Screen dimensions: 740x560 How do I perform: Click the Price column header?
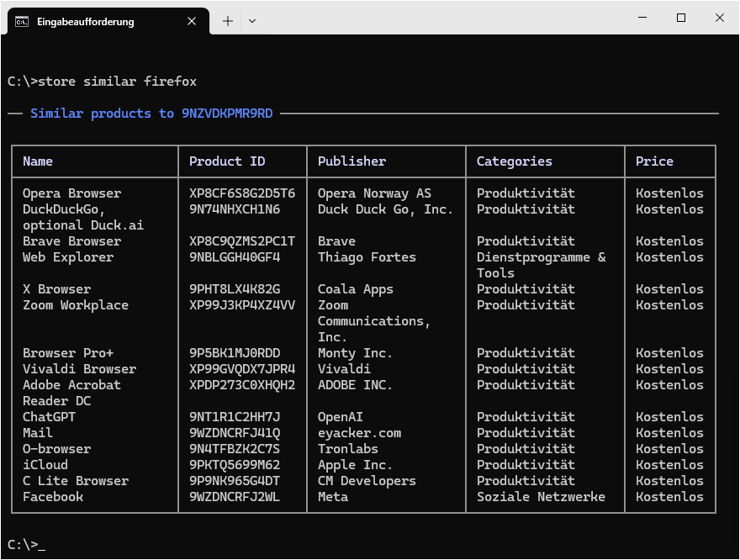654,161
